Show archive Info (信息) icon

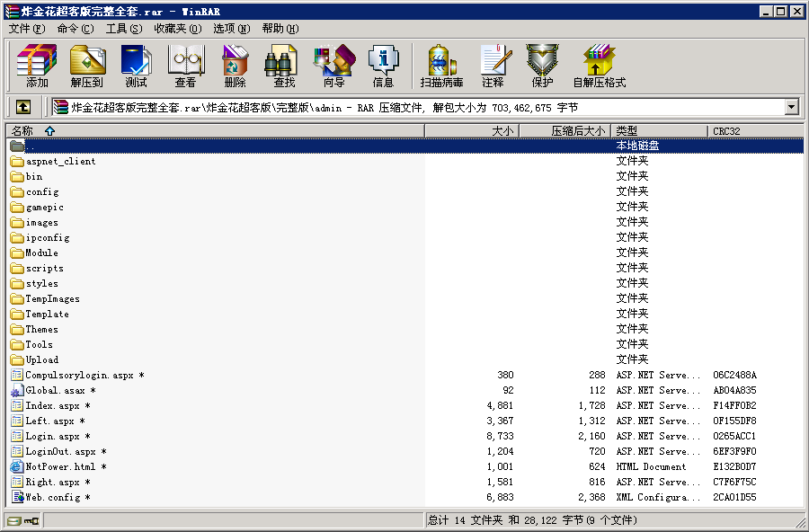pos(383,66)
